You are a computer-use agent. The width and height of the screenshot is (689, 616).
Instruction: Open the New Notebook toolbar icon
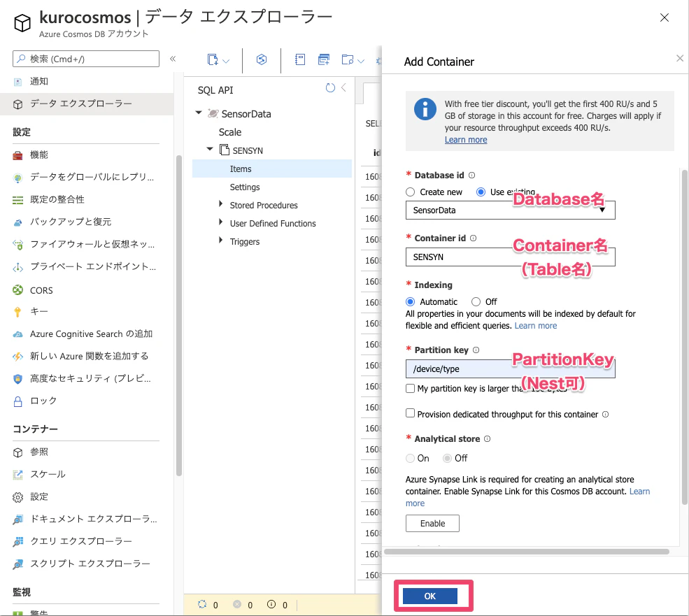(300, 59)
